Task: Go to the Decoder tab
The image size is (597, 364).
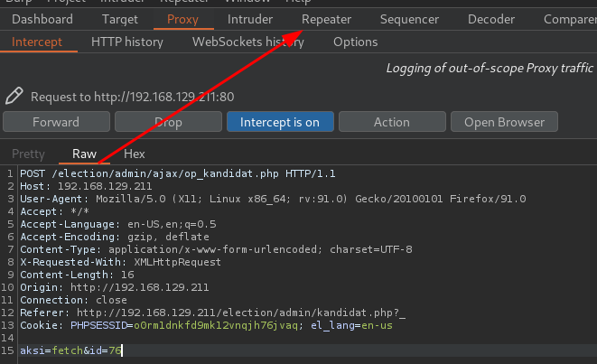Action: [x=491, y=19]
